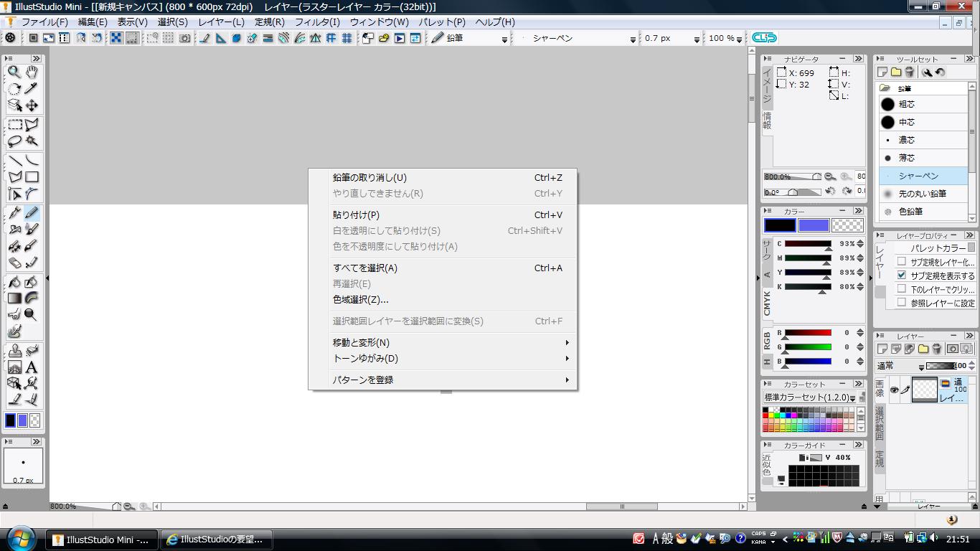Enable 下のレイヤーでクリッ... checkbox
Viewport: 980px width, 551px height.
902,288
